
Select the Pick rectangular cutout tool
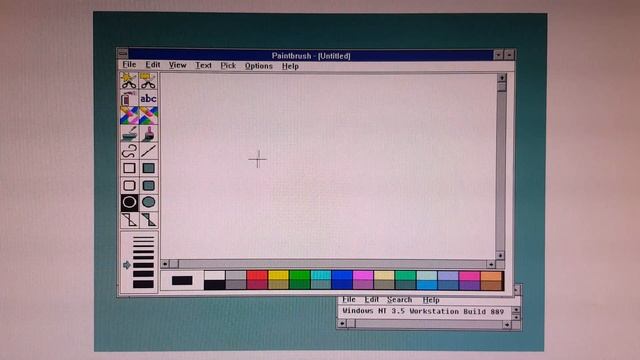click(148, 81)
